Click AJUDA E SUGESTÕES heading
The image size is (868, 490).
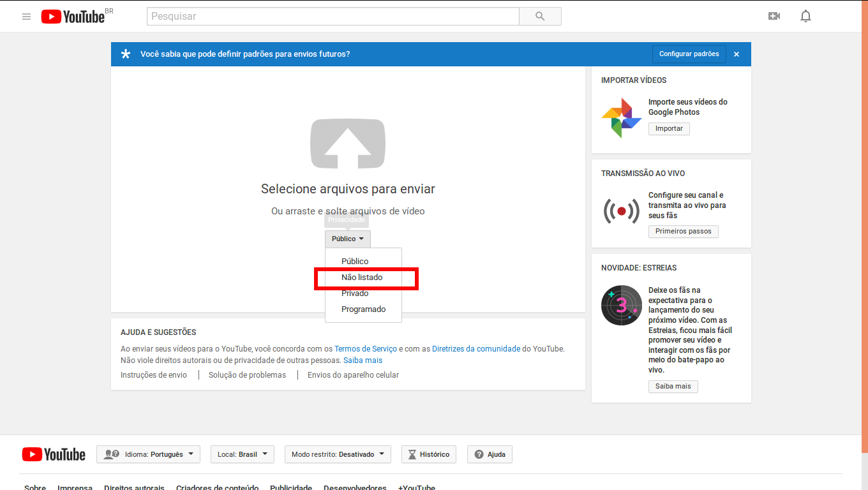tap(158, 332)
